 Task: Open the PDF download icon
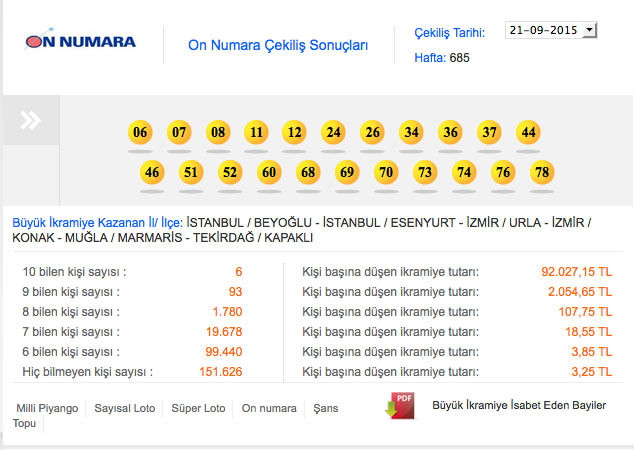click(x=399, y=406)
